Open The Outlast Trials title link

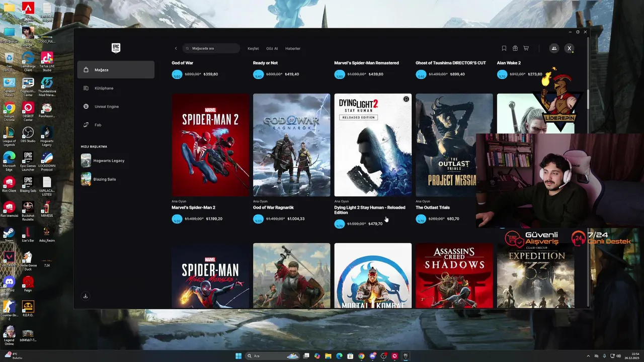433,207
